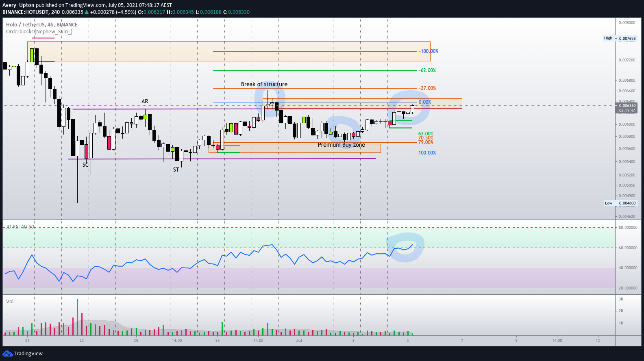Viewport: 644px width, 361px height.
Task: Click the 21 date on the time axis
Action: 27,341
